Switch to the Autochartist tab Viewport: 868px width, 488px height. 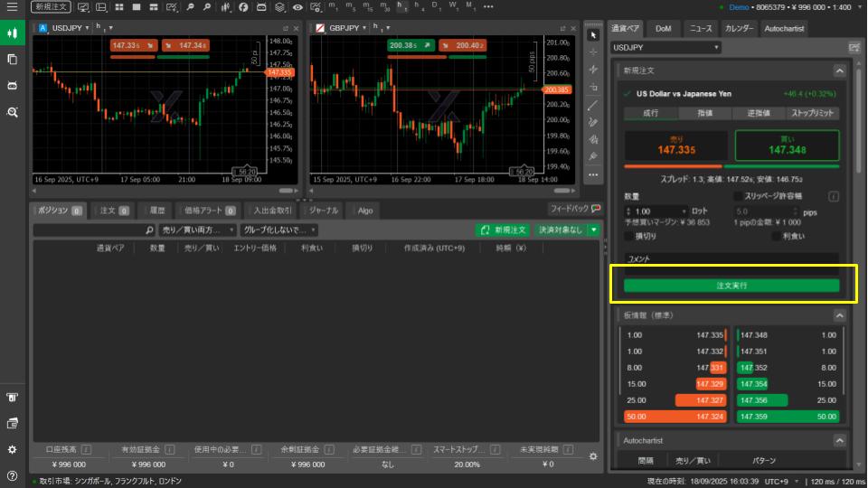pos(784,29)
